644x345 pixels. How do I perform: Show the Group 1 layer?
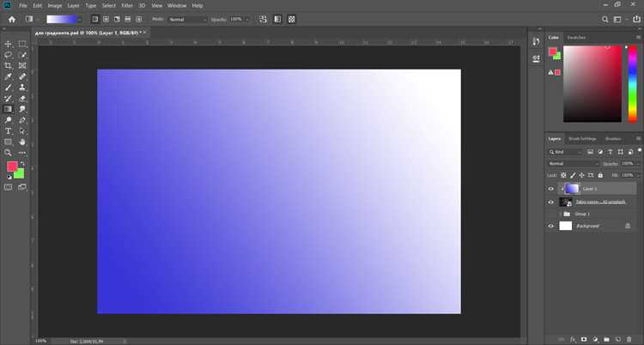(551, 214)
